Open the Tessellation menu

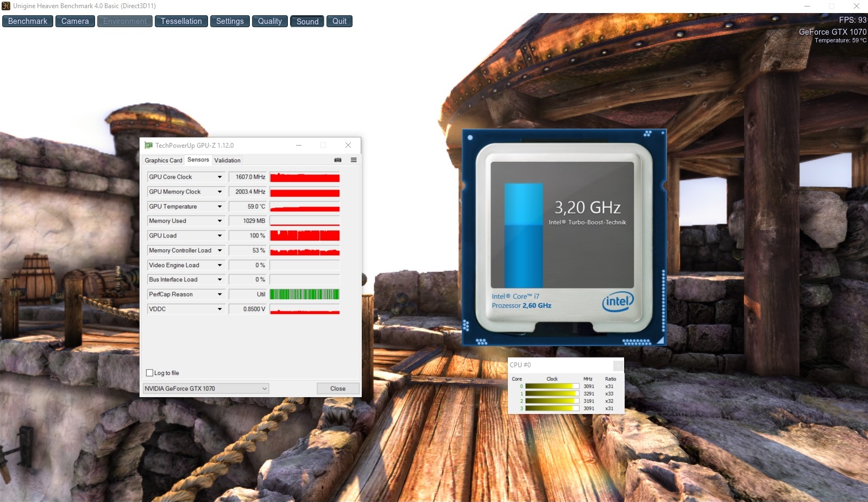181,21
